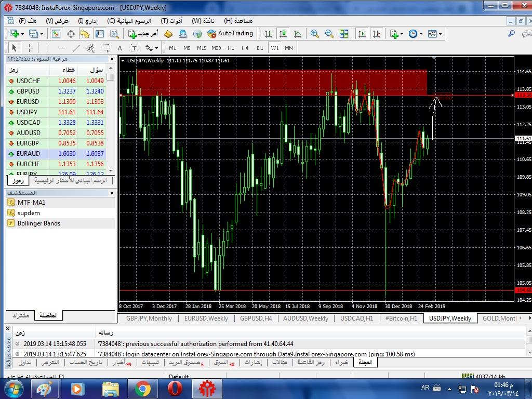Tile windows with the grid icon
532x399 pixels.
click(344, 34)
